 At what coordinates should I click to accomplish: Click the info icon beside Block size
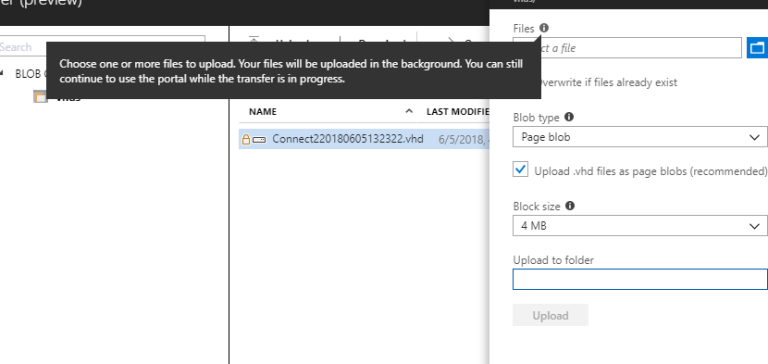[570, 206]
